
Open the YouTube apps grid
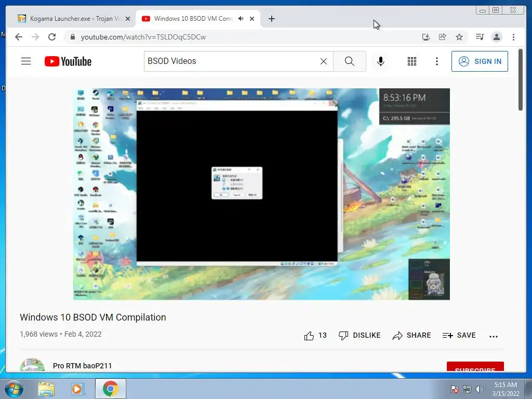click(412, 61)
